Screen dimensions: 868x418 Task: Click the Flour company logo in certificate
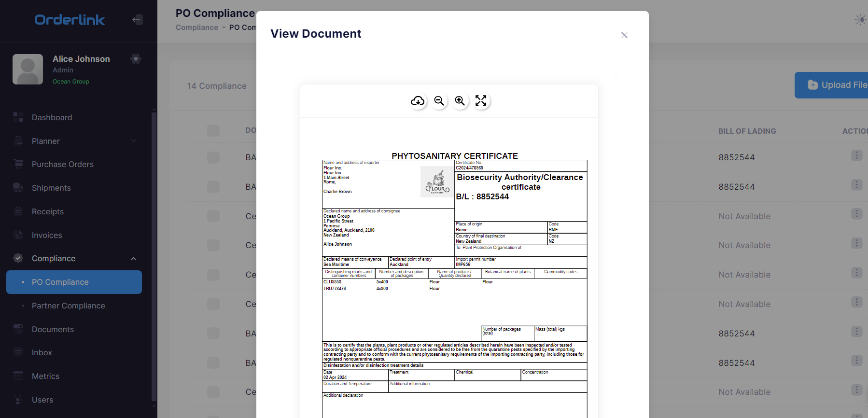[437, 182]
